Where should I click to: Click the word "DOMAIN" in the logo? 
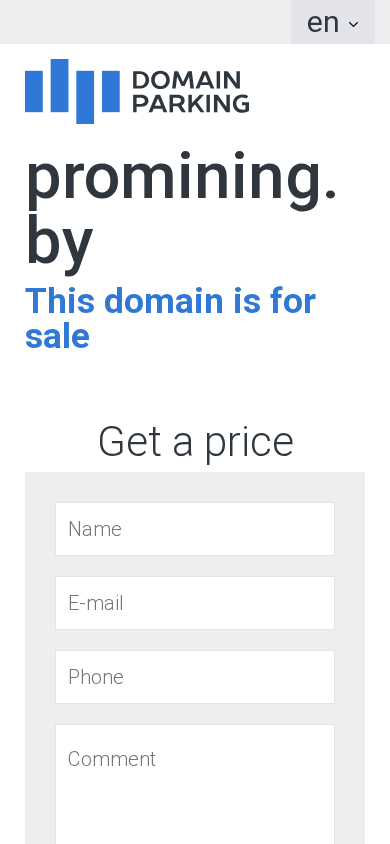click(187, 80)
